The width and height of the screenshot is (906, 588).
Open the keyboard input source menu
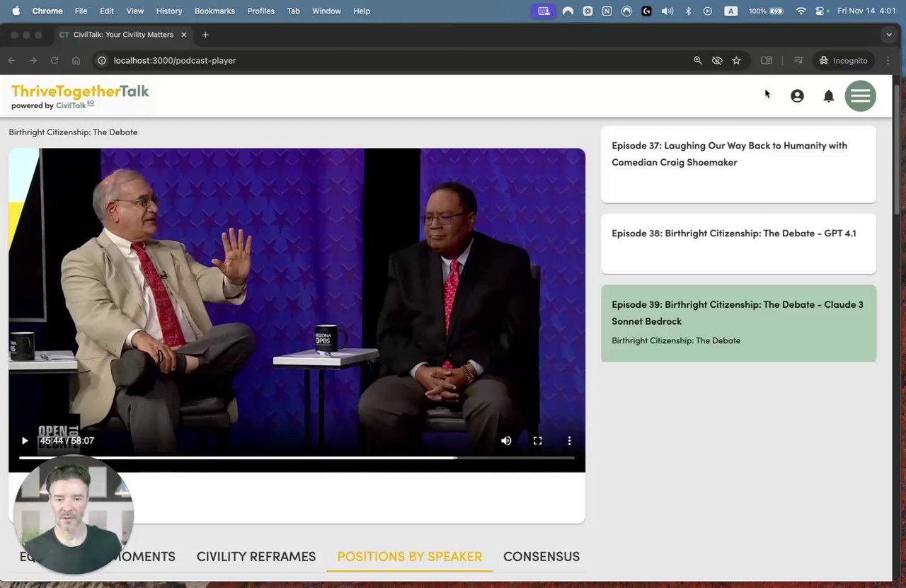point(731,11)
